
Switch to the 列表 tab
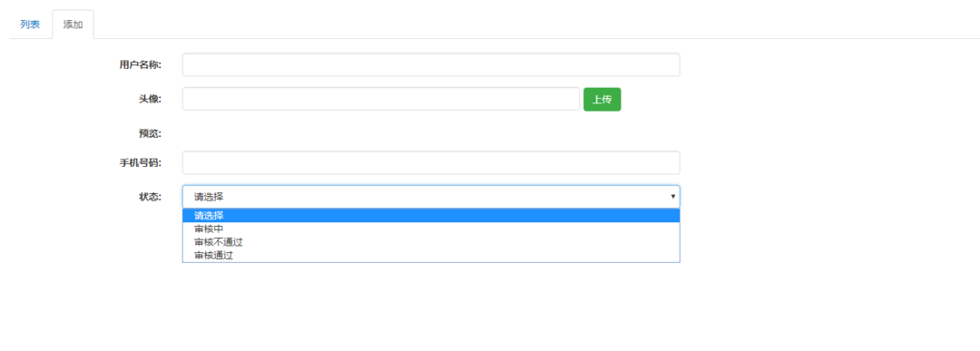tap(30, 24)
